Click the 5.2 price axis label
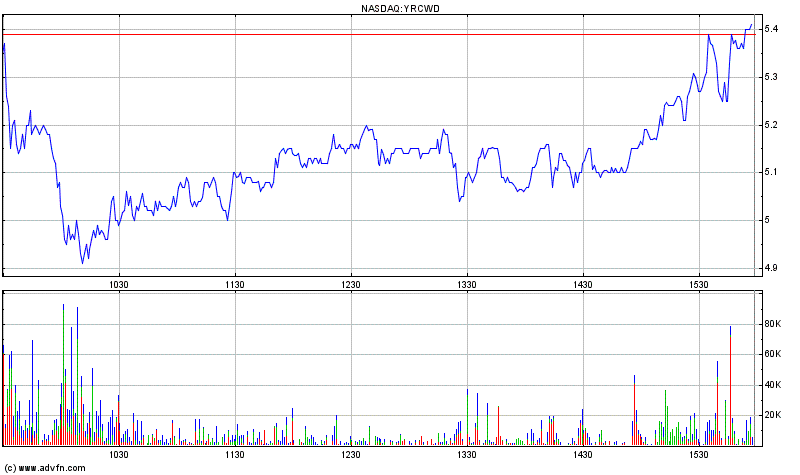Screen dimensions: 800x475 771,125
